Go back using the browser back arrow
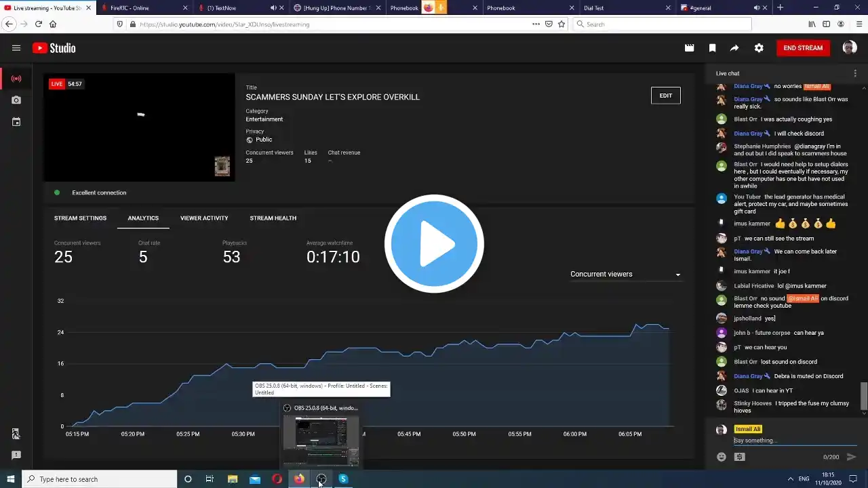The width and height of the screenshot is (868, 488). click(9, 24)
